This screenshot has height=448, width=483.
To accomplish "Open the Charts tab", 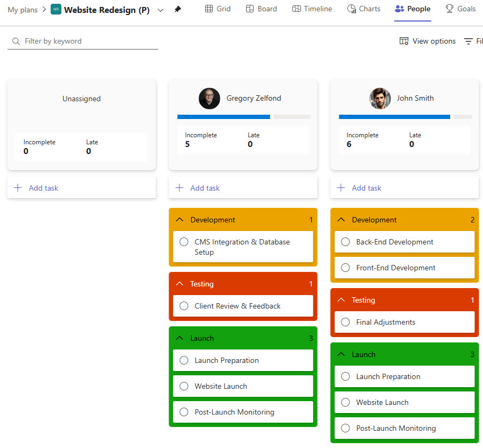I will tap(363, 9).
